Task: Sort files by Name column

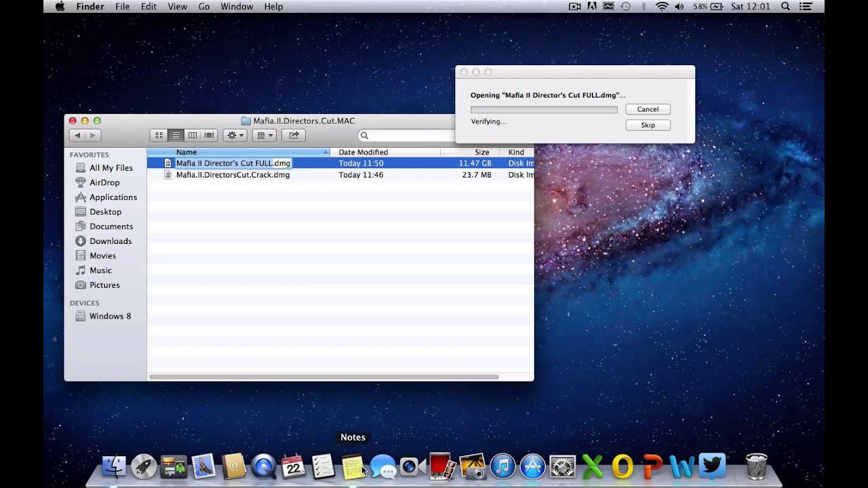Action: click(239, 152)
